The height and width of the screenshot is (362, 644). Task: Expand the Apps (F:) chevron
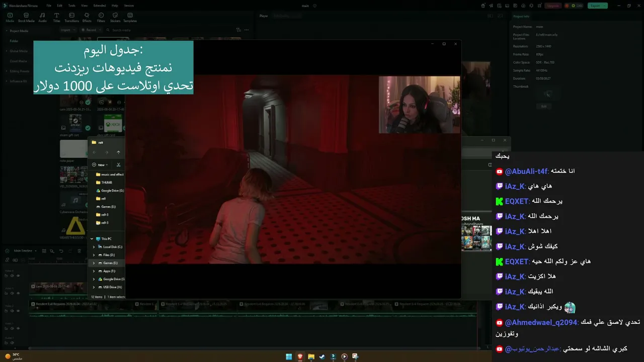pyautogui.click(x=94, y=271)
